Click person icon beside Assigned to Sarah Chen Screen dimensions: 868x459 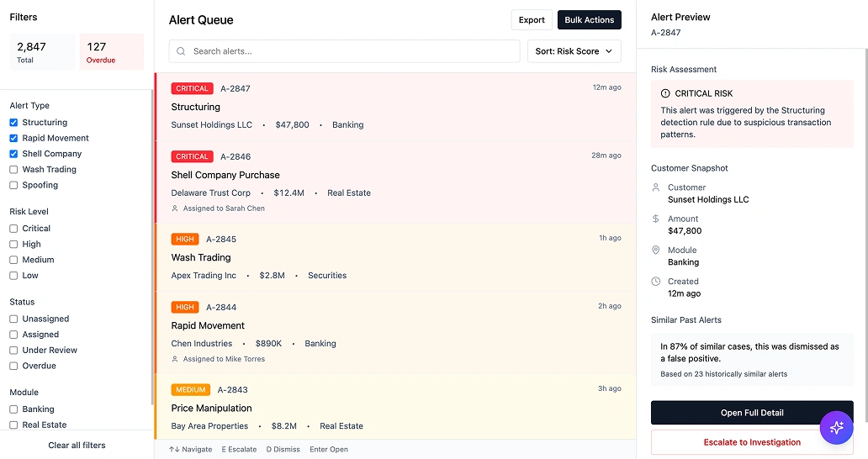pyautogui.click(x=175, y=208)
